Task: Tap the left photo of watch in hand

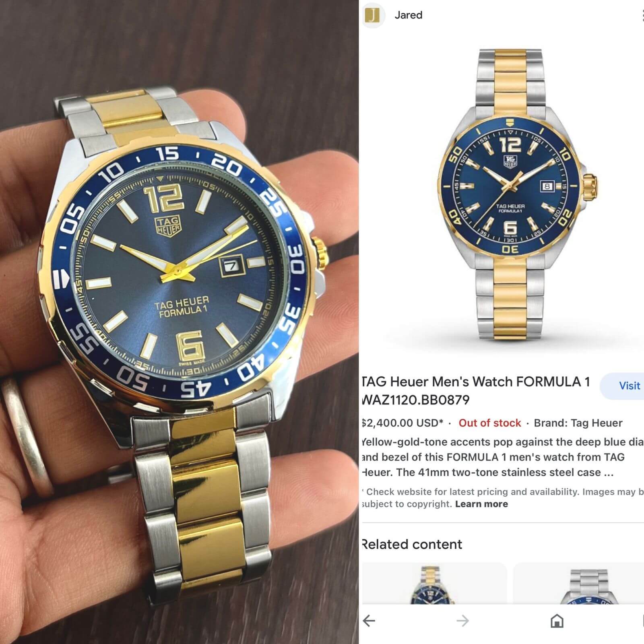Action: [179, 322]
